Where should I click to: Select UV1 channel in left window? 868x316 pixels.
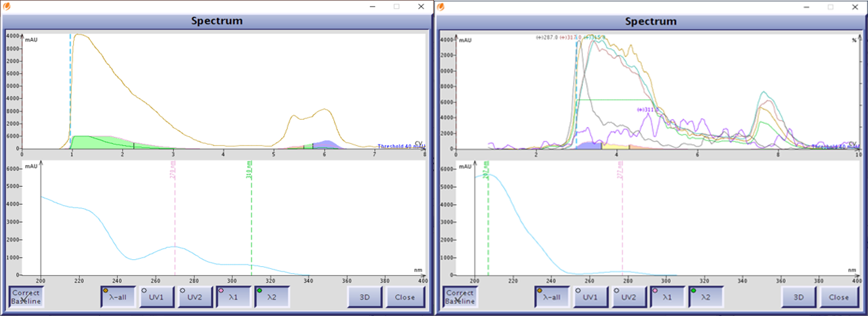pyautogui.click(x=156, y=297)
